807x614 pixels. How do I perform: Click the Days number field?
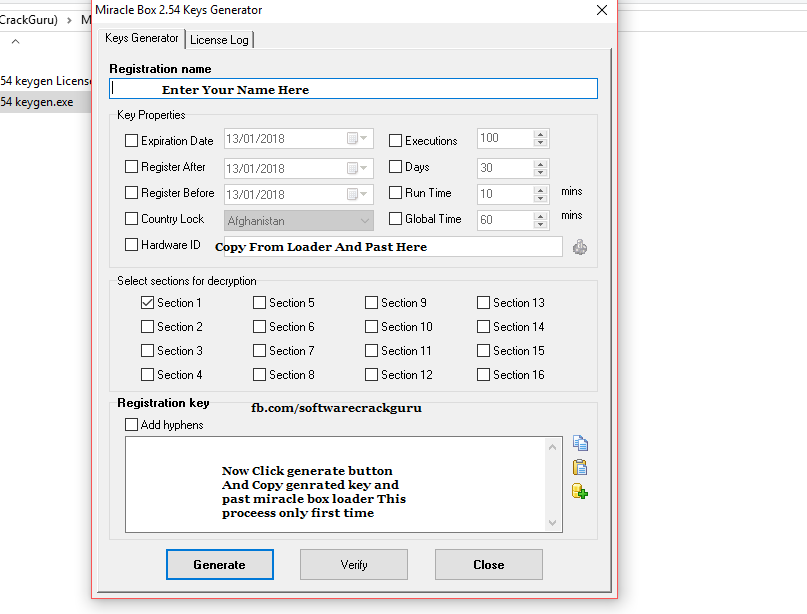pos(505,168)
